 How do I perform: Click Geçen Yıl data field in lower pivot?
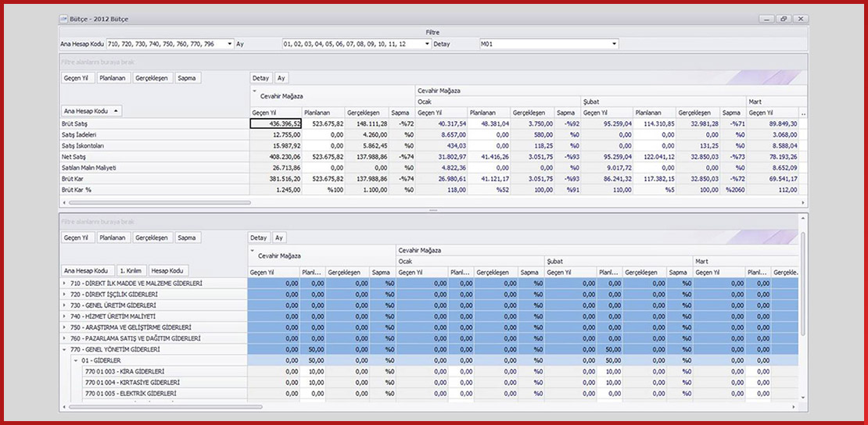[x=77, y=237]
